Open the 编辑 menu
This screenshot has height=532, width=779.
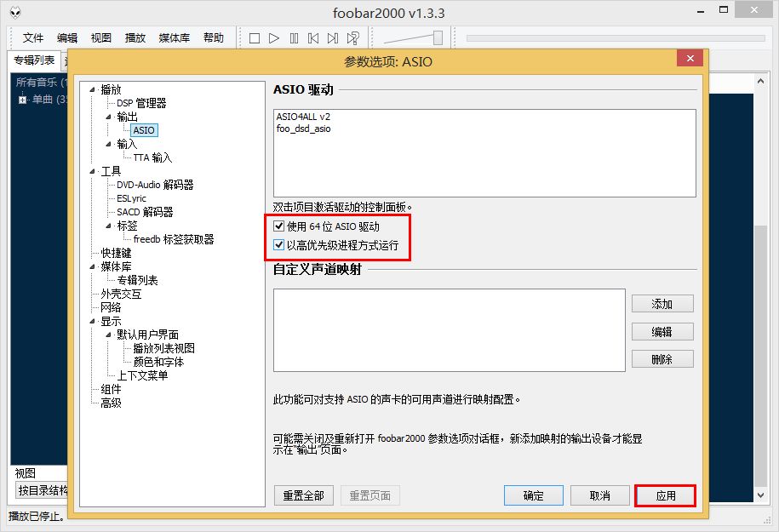tap(67, 37)
